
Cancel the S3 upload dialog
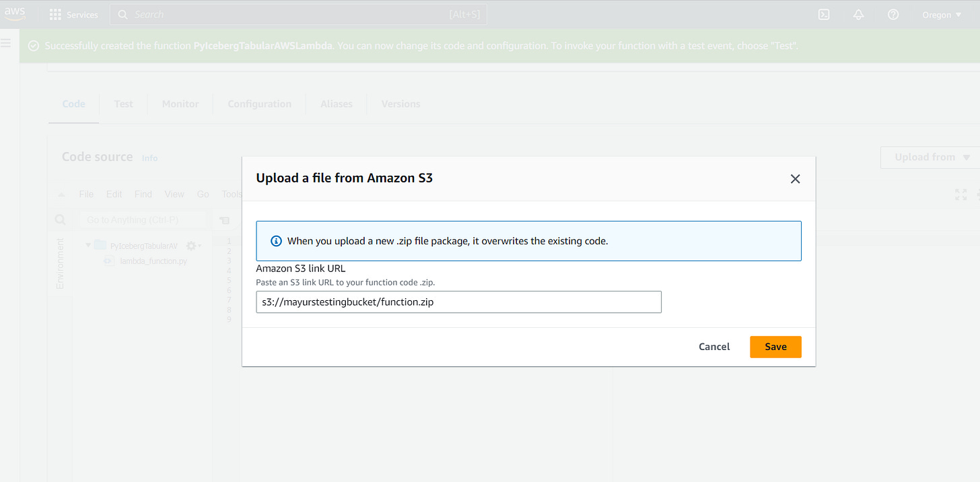[714, 347]
